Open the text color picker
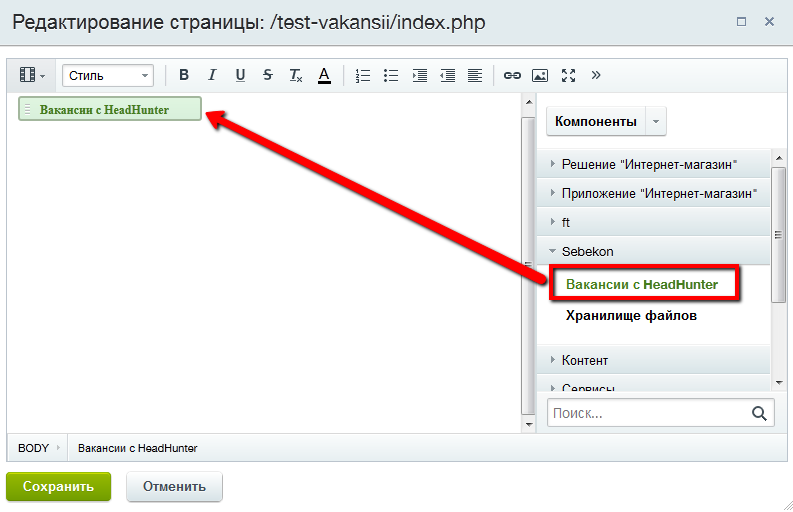Image resolution: width=793 pixels, height=512 pixels. coord(324,75)
